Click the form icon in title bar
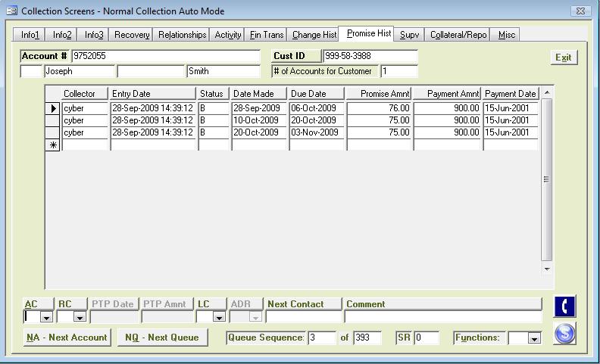The width and height of the screenshot is (600, 364). click(11, 11)
